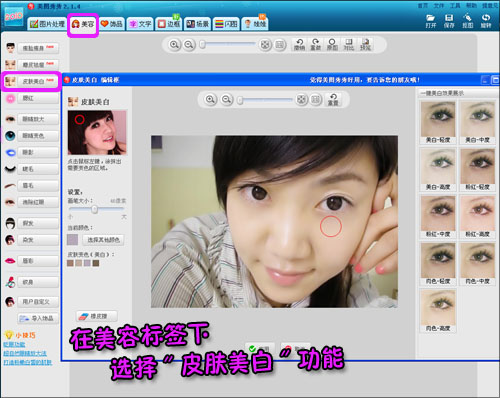500x398 pixels.
Task: Click the current color swatch
Action: click(x=72, y=240)
